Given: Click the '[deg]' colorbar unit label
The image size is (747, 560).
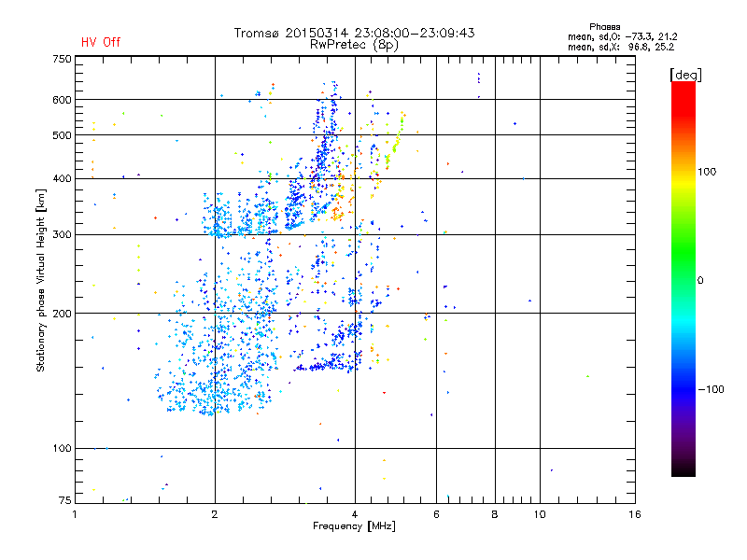Looking at the screenshot, I should [685, 75].
